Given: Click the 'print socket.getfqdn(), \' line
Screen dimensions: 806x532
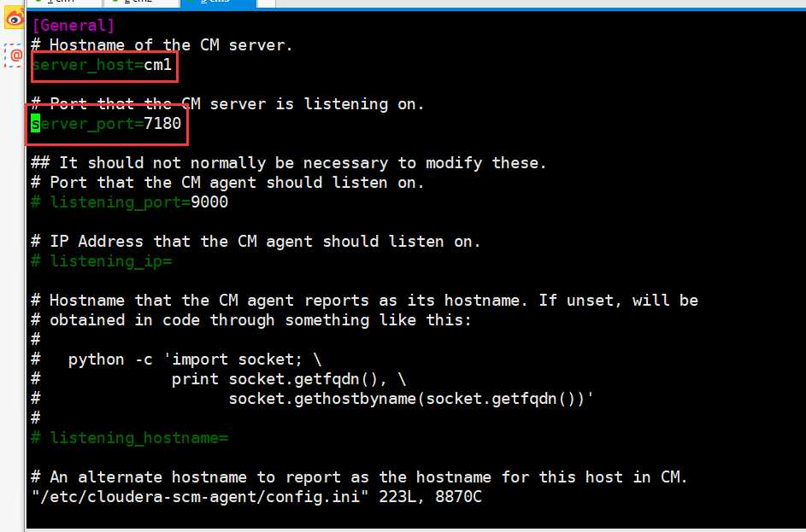Looking at the screenshot, I should coord(219,379).
